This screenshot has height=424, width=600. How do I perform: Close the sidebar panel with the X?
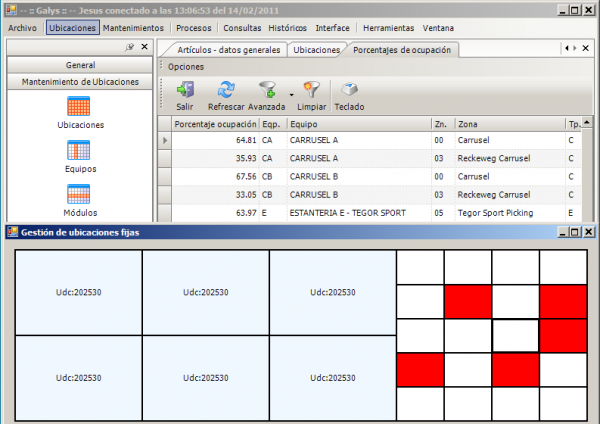pos(144,47)
